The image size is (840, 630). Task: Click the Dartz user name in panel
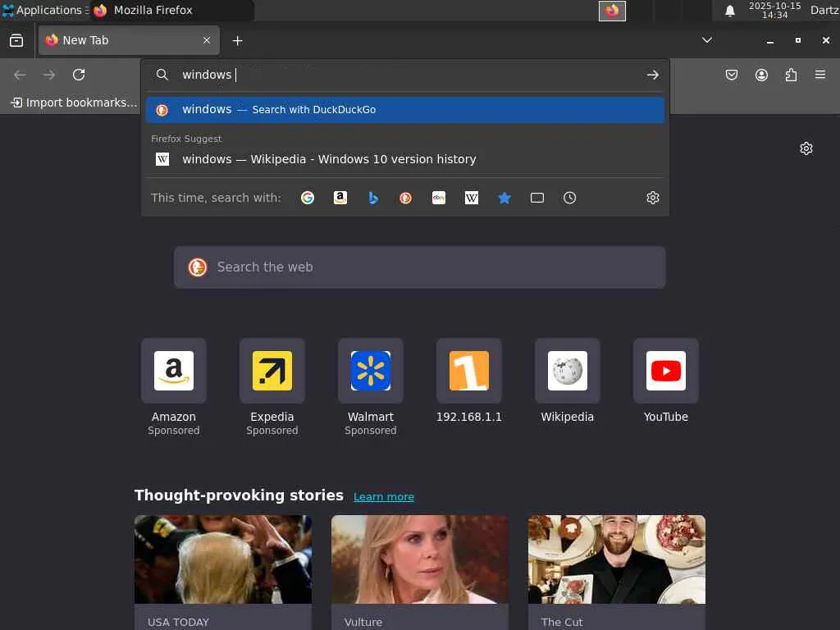[824, 10]
